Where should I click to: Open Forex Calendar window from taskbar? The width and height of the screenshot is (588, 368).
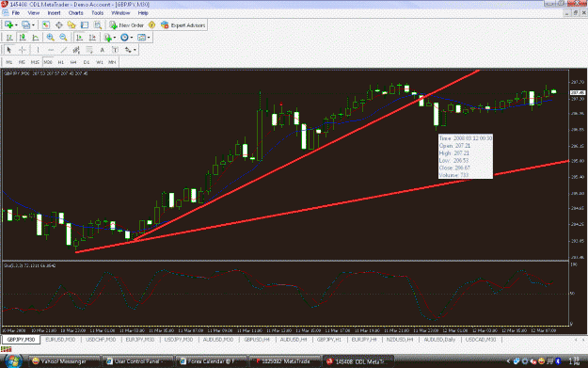[x=212, y=361]
